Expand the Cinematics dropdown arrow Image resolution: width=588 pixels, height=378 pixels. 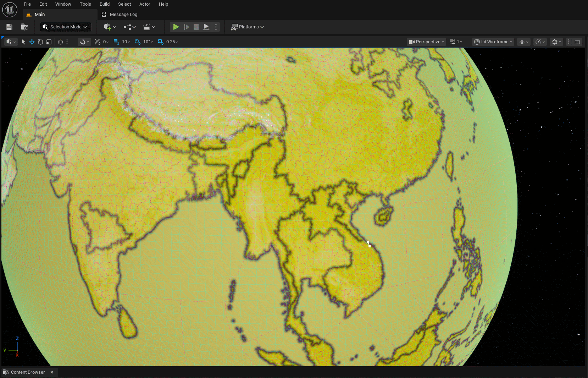pyautogui.click(x=154, y=27)
